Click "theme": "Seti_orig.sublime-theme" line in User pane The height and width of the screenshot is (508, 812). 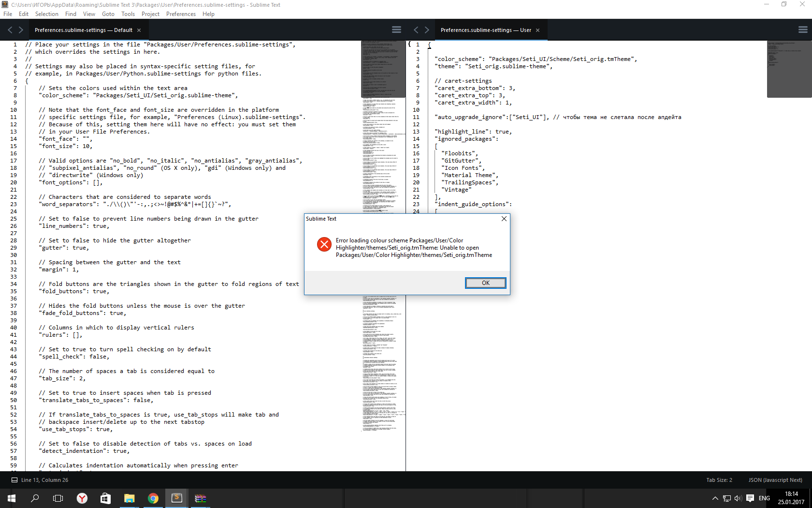tap(493, 66)
